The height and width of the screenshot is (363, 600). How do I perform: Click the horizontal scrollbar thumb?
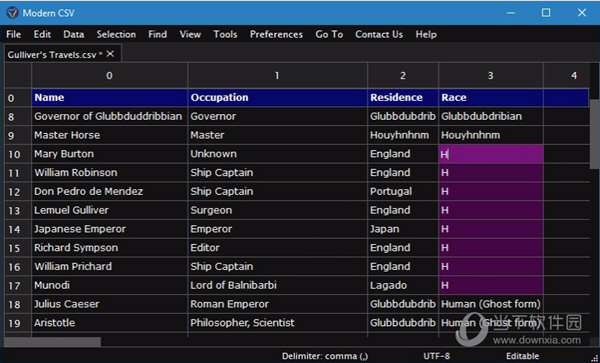tap(52, 342)
